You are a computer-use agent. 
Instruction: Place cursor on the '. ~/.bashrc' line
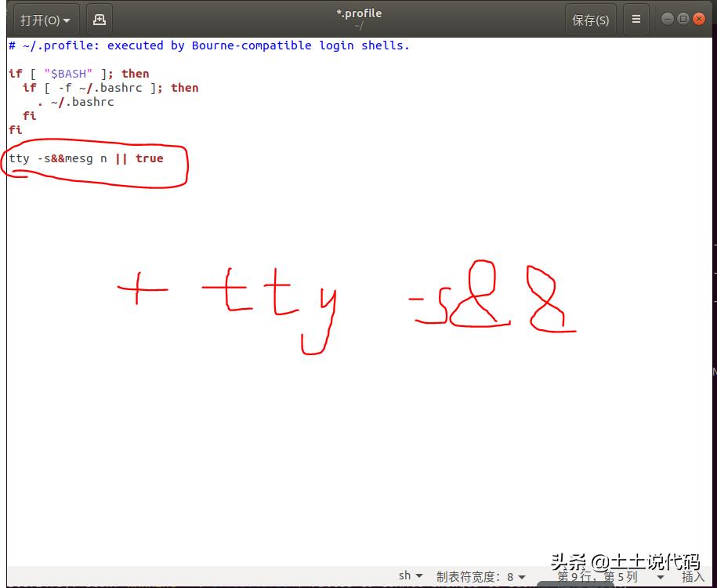click(76, 102)
